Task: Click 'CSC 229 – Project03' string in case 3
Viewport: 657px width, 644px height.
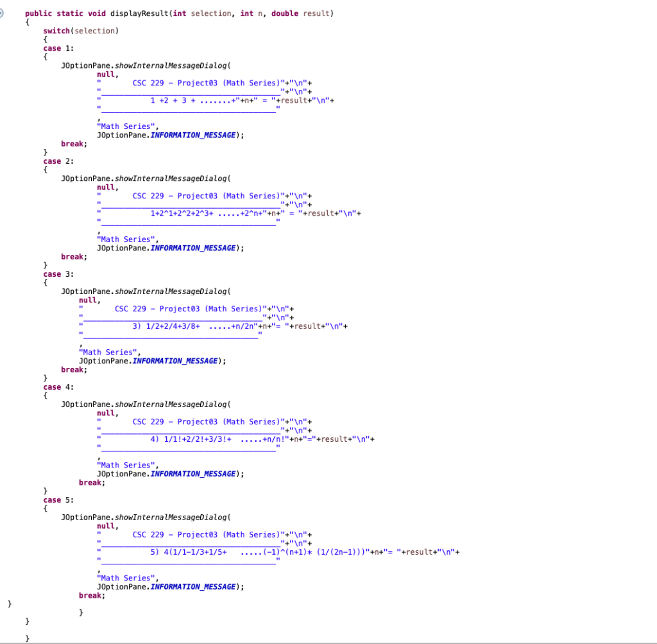Action: coord(157,309)
